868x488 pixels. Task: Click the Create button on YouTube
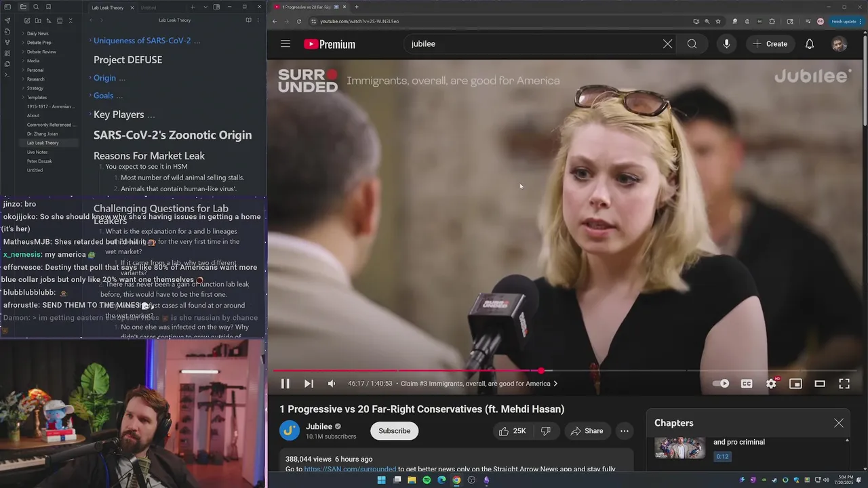pos(770,44)
